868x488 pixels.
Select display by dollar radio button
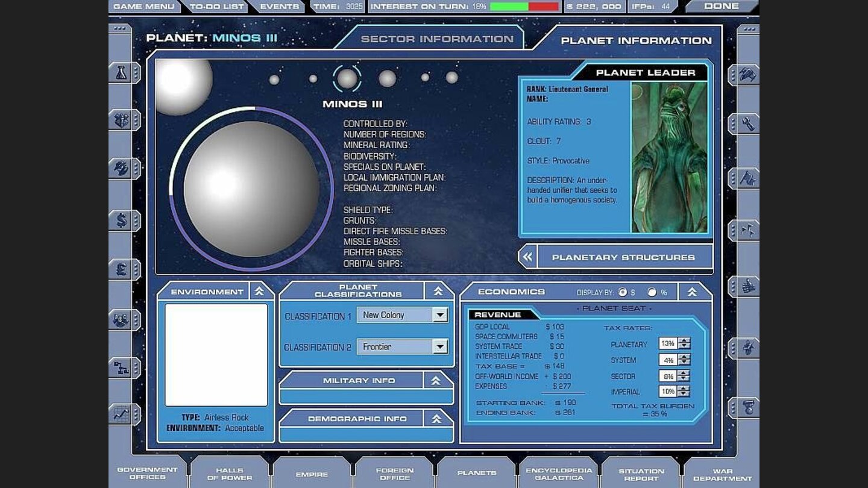622,292
